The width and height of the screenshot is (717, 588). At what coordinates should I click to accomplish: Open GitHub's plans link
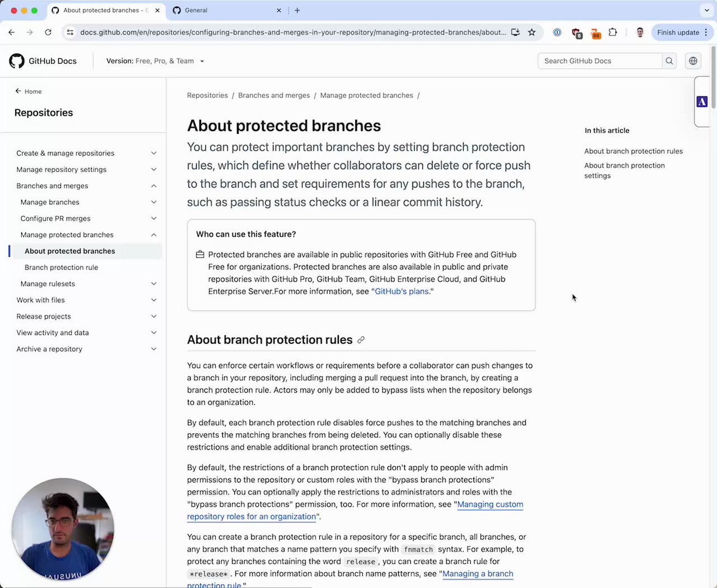click(402, 291)
